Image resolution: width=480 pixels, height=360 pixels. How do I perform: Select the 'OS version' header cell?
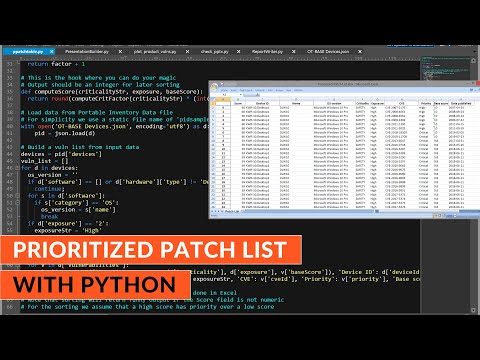tap(334, 104)
